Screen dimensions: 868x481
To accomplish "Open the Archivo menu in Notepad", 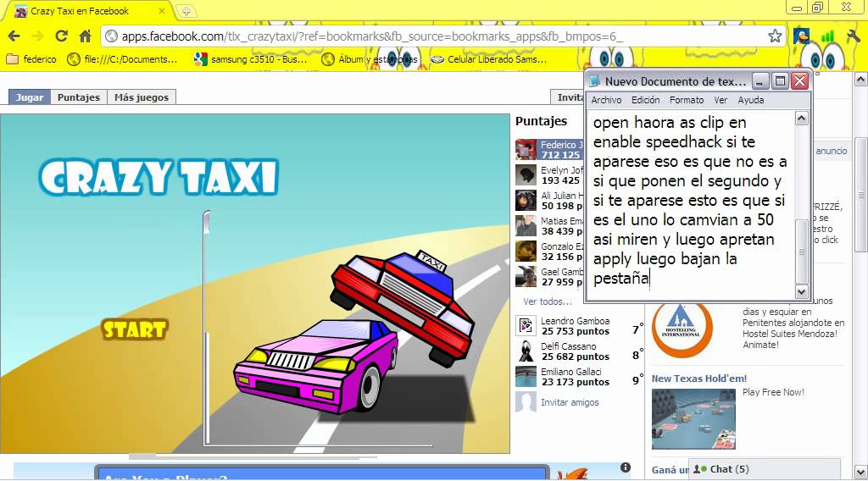I will pyautogui.click(x=606, y=100).
